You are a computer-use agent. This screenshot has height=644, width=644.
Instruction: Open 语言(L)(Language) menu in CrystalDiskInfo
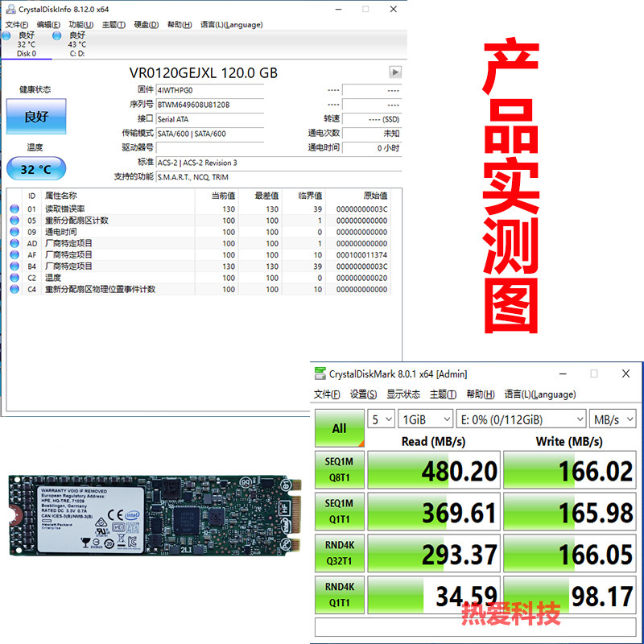coord(231,25)
